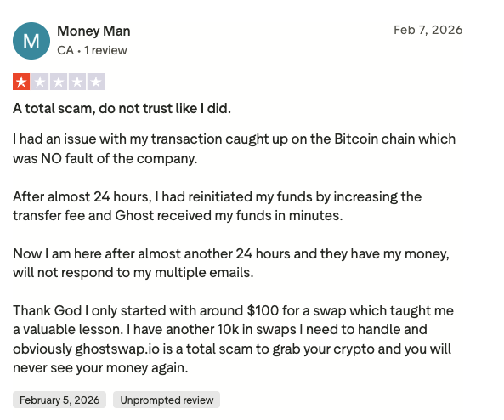Click the third grey rating star
Image resolution: width=504 pixels, height=420 pixels.
(x=59, y=82)
